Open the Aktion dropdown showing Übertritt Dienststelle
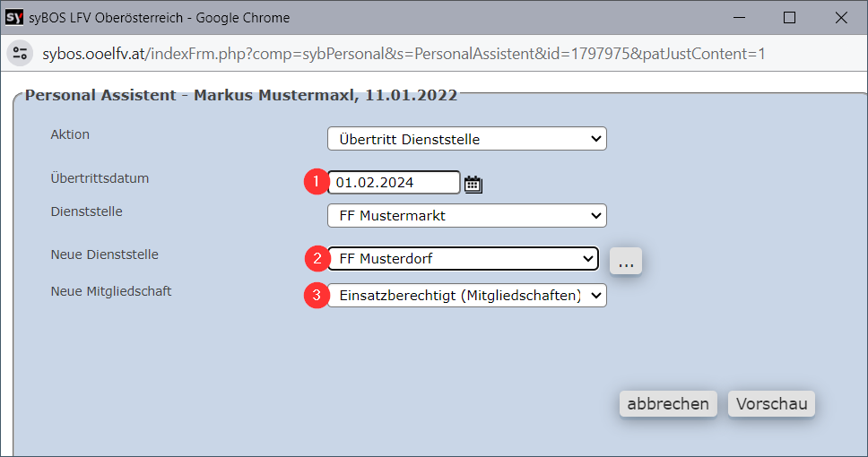Viewport: 868px width, 457px height. pos(466,139)
